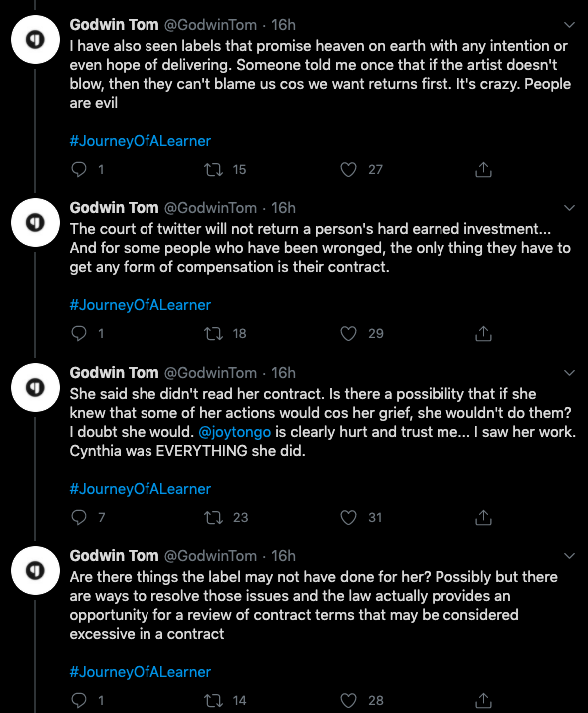Open Godwin Tom's avatar on the first tweet

[36, 39]
